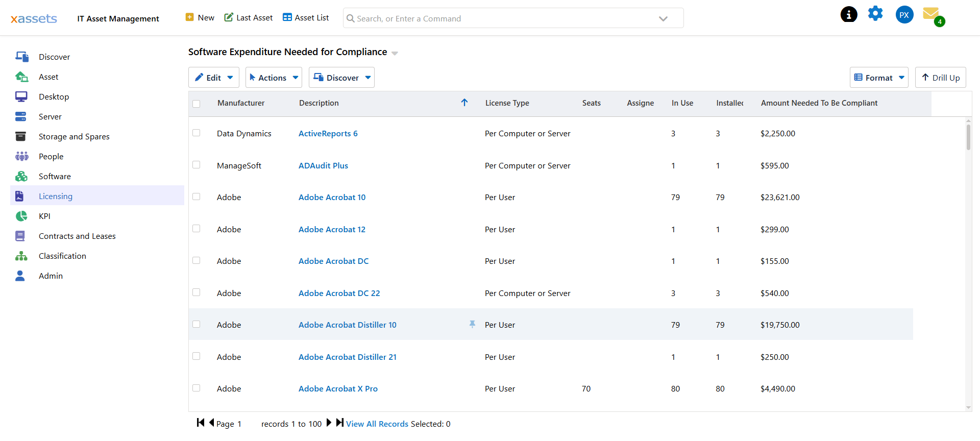Open the mail notifications envelope icon

pos(932,13)
